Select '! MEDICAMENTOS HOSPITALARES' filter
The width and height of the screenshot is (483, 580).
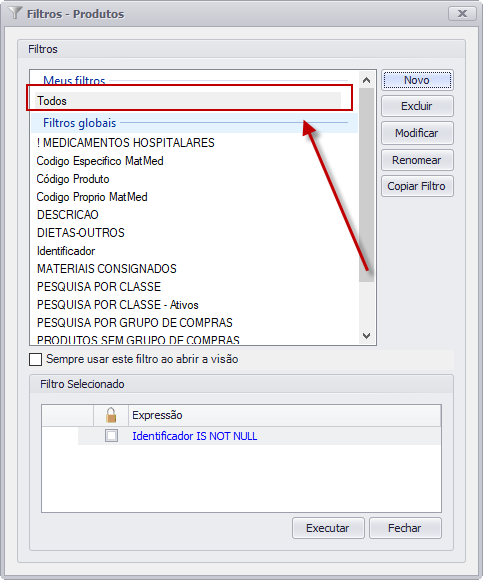126,143
